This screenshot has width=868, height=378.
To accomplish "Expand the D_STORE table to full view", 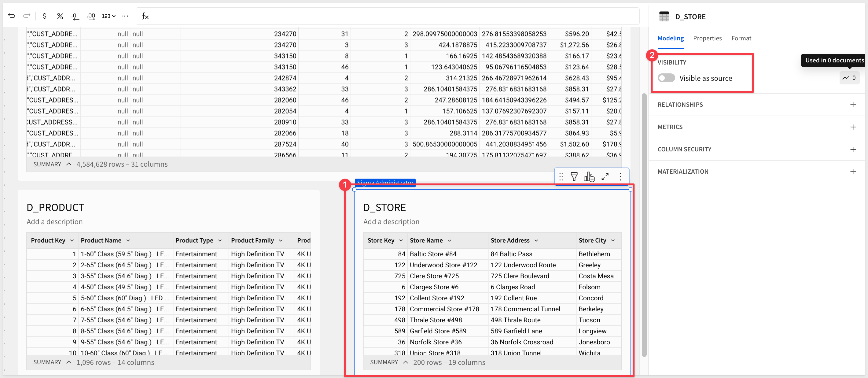I will pos(605,176).
